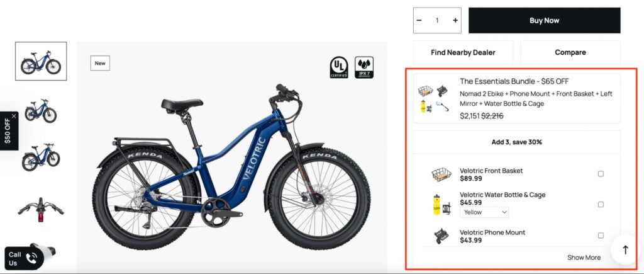Click the Essentials Bundle accessories image
Screen dimensions: 644x274
(x=434, y=99)
